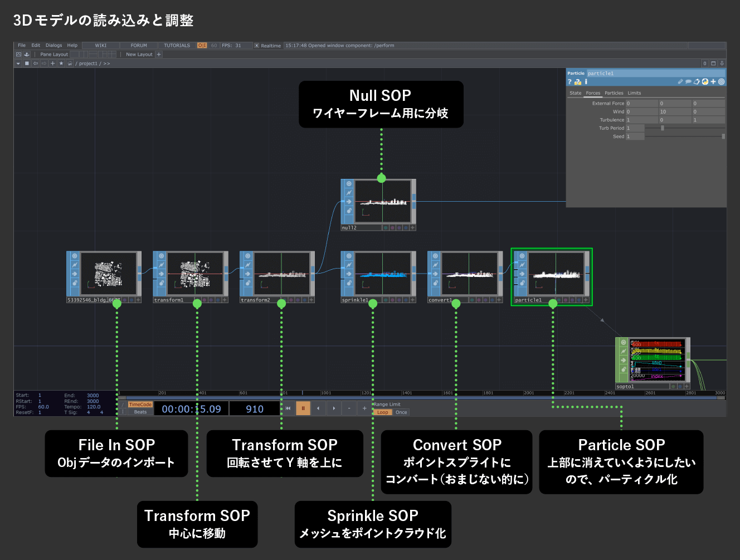Open the pane options arrow at the pane's top right
Viewport: 740px width, 560px height.
coord(722,64)
